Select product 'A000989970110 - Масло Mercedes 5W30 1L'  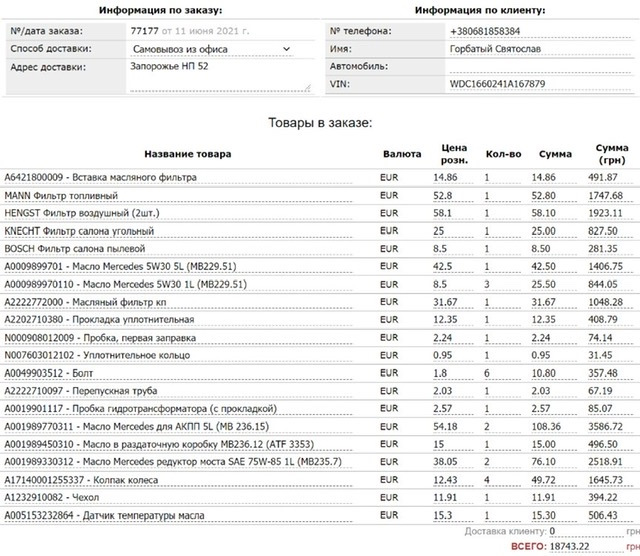pos(178,285)
